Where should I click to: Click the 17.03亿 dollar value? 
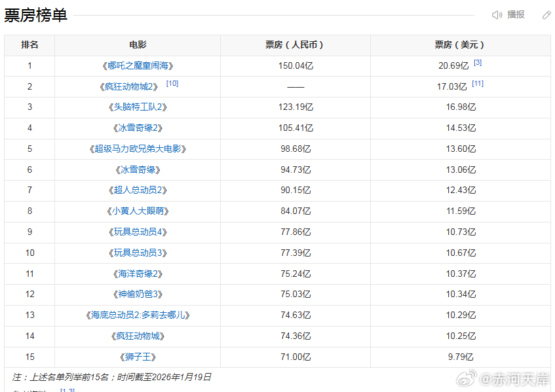(x=452, y=86)
